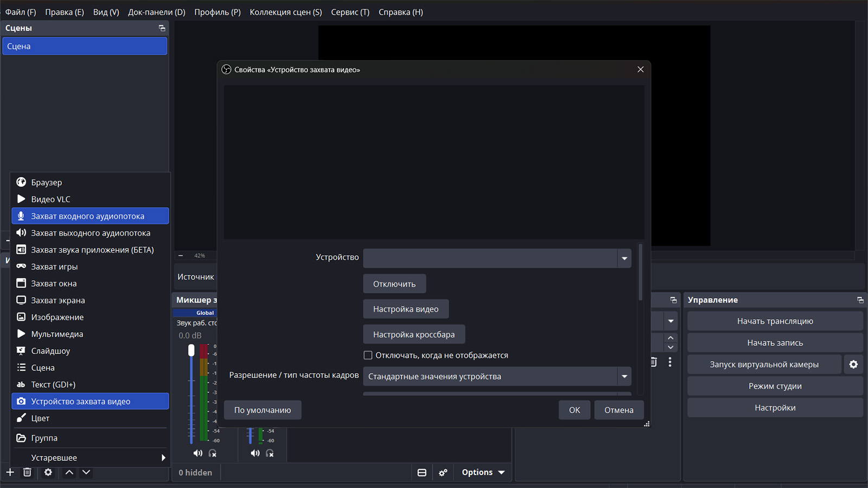868x488 pixels.
Task: Select Захват экрана from source menu
Action: pos(58,300)
